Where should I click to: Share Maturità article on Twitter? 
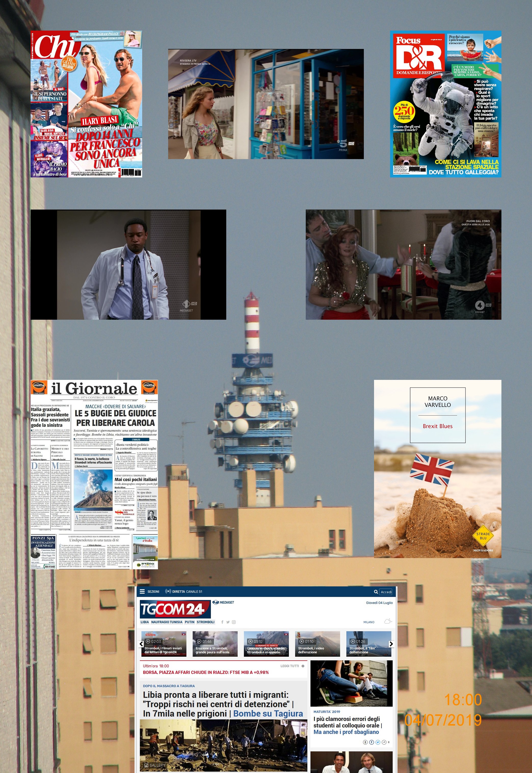378,742
